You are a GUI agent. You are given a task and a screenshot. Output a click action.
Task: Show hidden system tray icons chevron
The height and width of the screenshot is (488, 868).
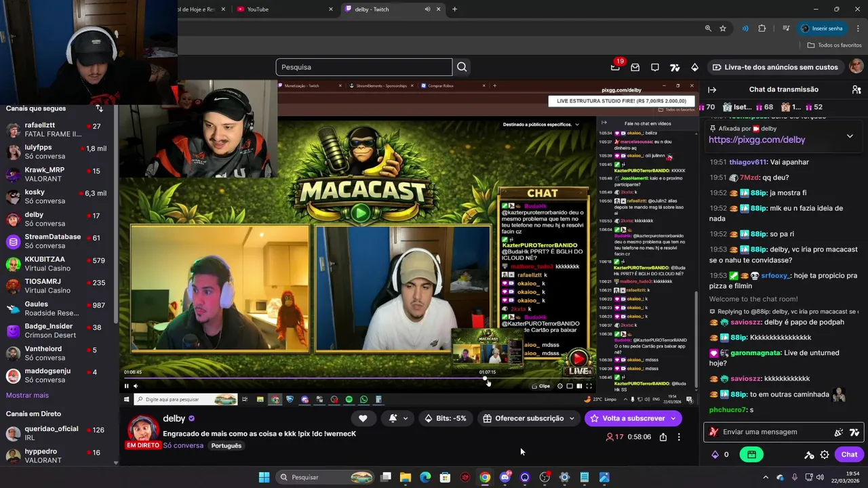click(766, 477)
